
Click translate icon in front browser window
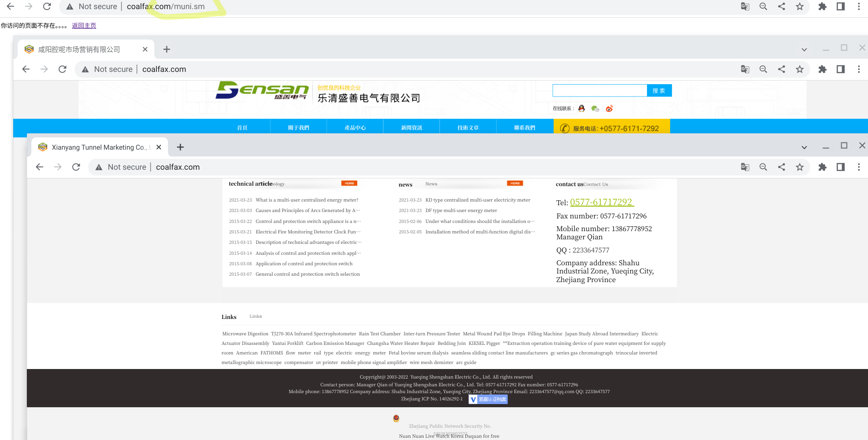tap(745, 167)
